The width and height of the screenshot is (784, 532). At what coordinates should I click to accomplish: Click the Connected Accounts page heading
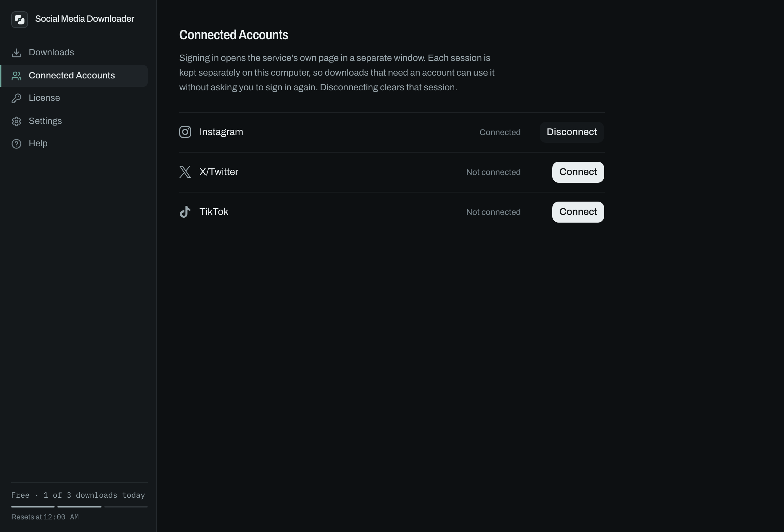234,35
